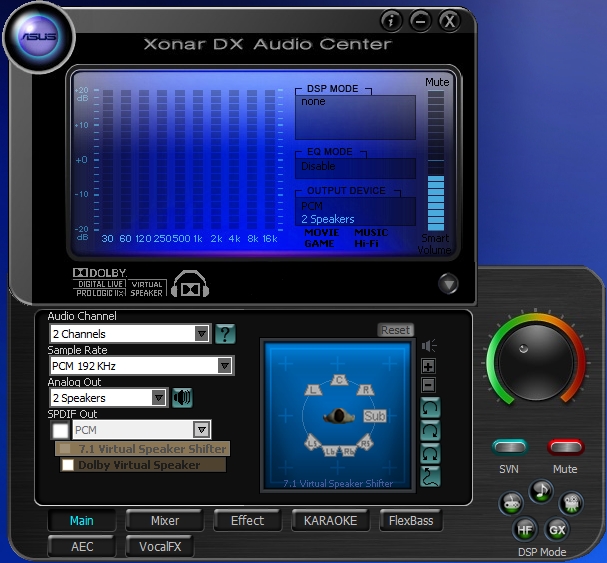Switch to the AEC tab

pos(82,546)
